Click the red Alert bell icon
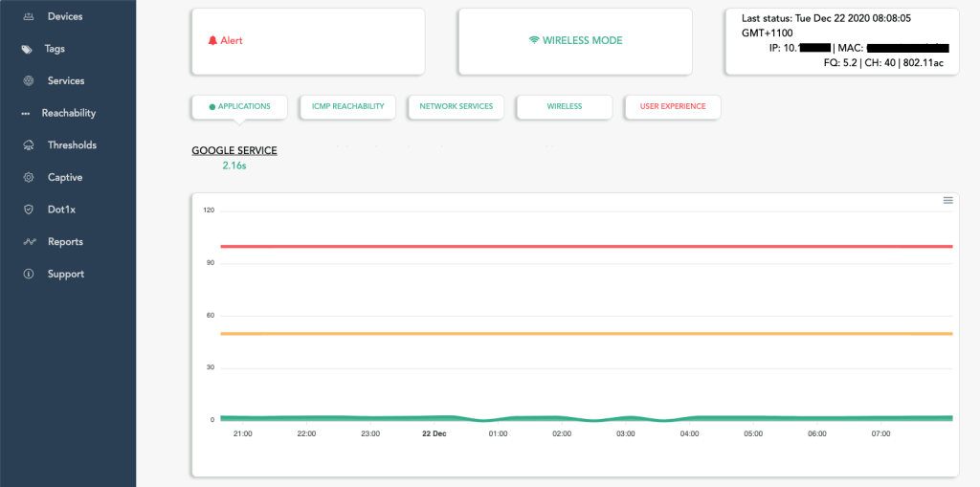Image resolution: width=980 pixels, height=487 pixels. (212, 41)
